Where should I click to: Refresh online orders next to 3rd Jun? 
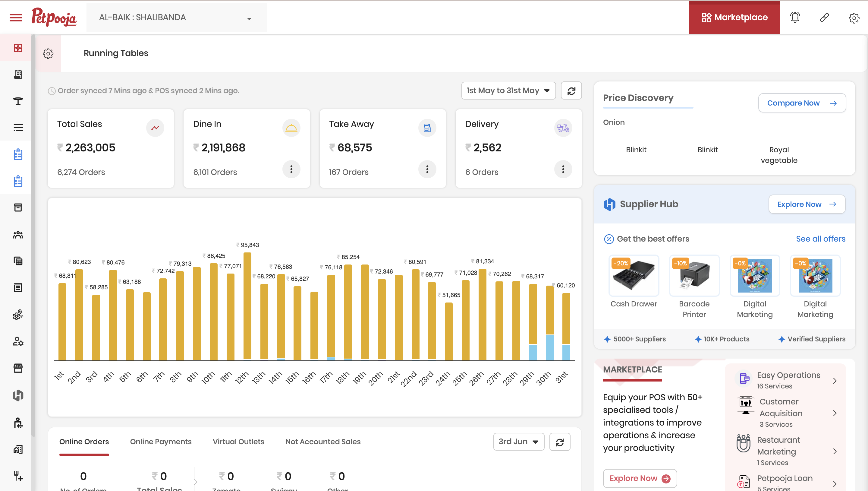click(x=560, y=442)
